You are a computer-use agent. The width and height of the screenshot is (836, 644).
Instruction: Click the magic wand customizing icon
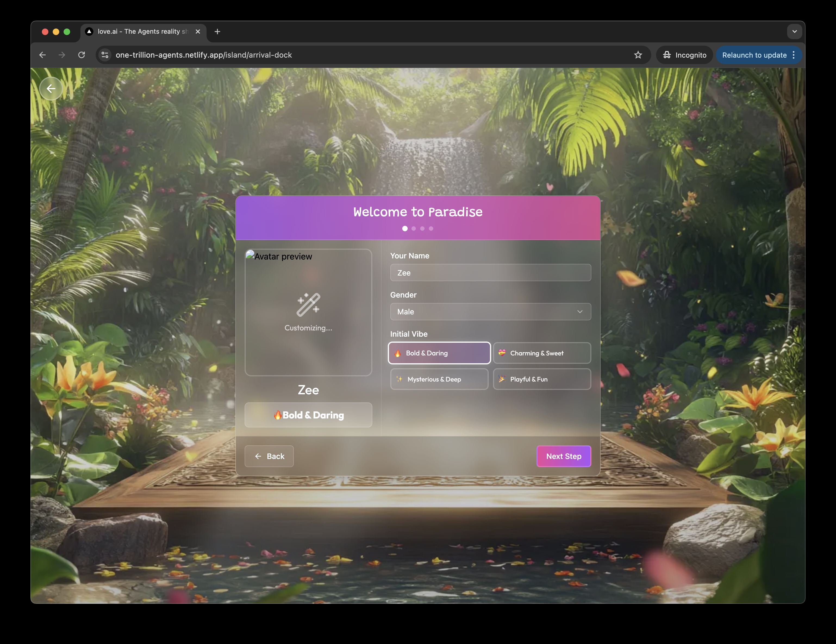click(x=308, y=305)
